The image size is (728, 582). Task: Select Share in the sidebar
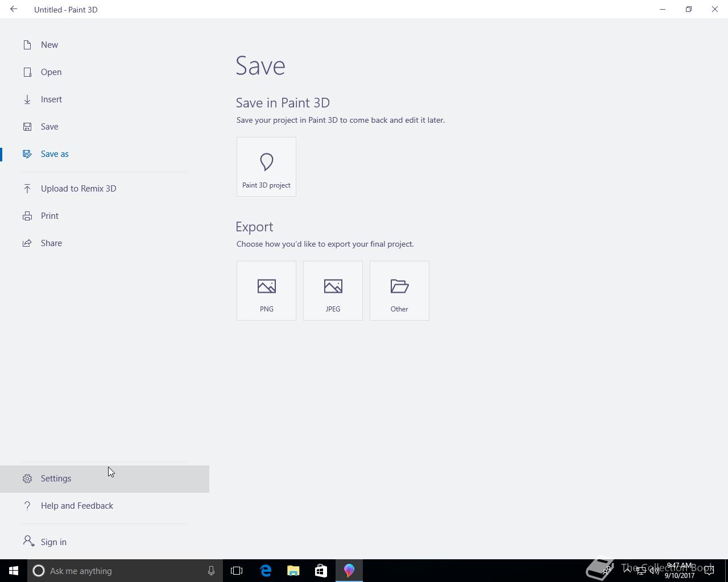coord(105,243)
